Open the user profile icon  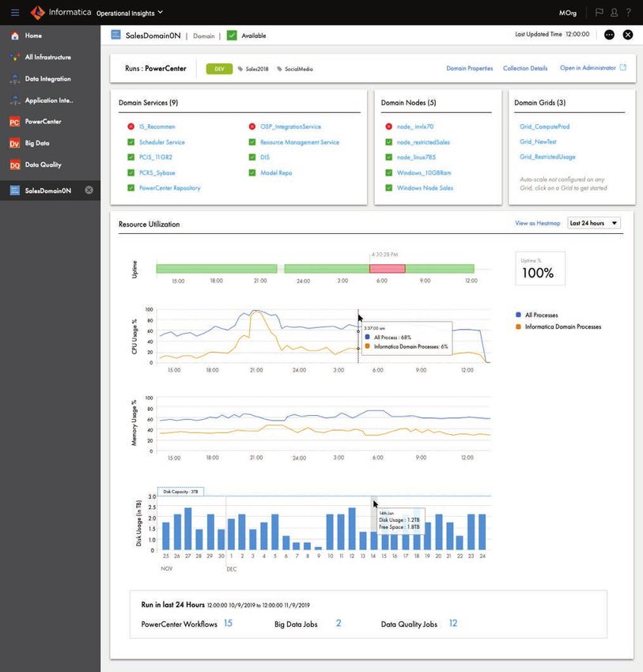tap(614, 13)
